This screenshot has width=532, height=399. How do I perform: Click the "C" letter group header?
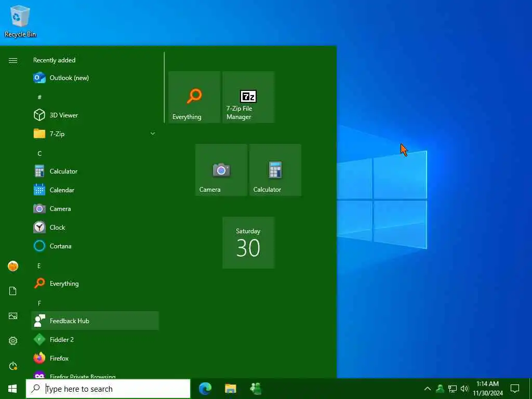coord(39,153)
